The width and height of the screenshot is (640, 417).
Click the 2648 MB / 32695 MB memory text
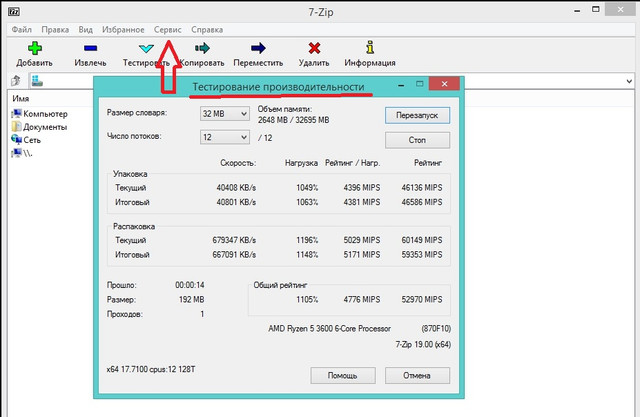[293, 120]
